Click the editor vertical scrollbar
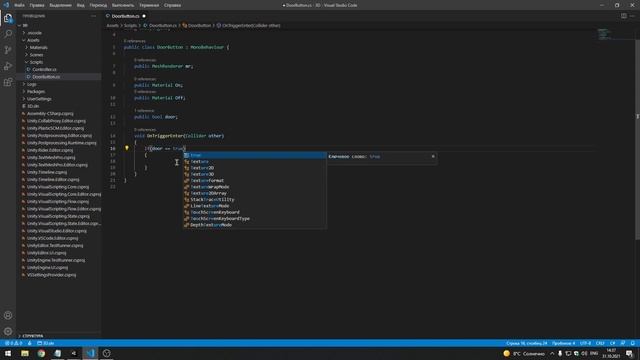 coord(637,139)
